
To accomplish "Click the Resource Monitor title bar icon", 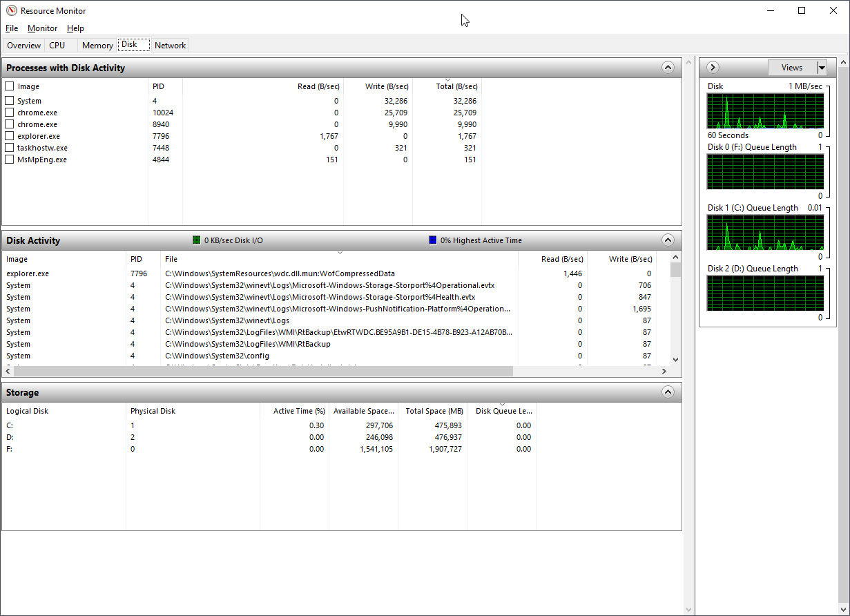I will coord(12,10).
